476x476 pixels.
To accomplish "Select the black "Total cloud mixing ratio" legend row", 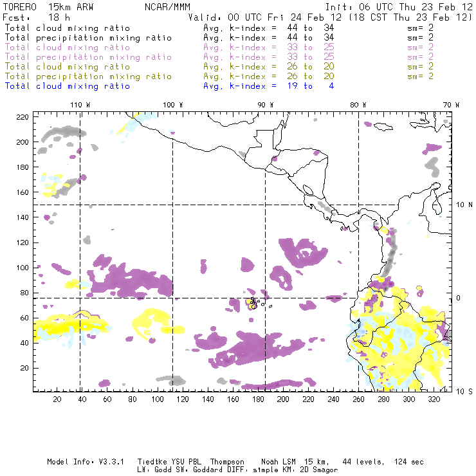I will [x=219, y=28].
